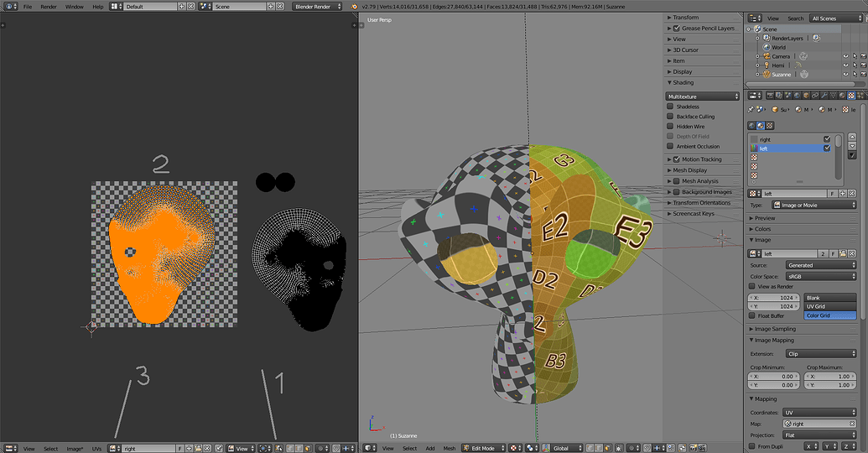
Task: Enable View as Render checkbox
Action: tap(751, 286)
